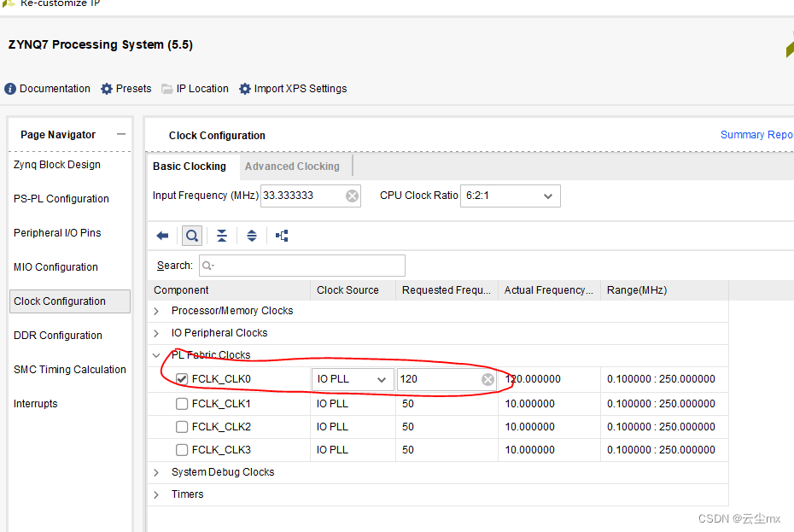Open MIO Configuration page
794x532 pixels.
55,267
